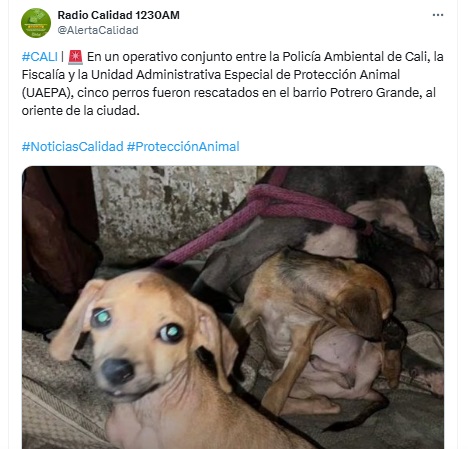The image size is (468, 449).
Task: Open the attached rescued dogs photo
Action: pyautogui.click(x=233, y=307)
